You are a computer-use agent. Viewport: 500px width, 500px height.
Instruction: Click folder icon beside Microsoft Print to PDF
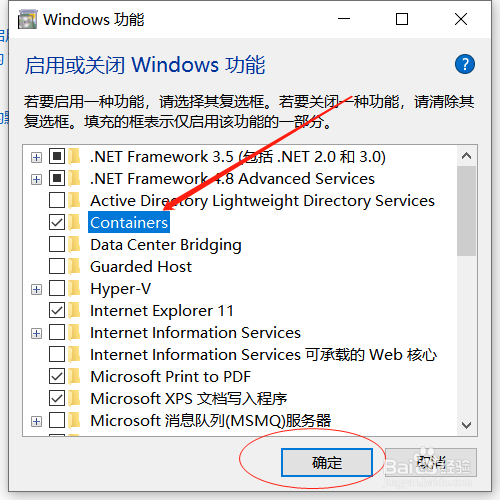75,377
